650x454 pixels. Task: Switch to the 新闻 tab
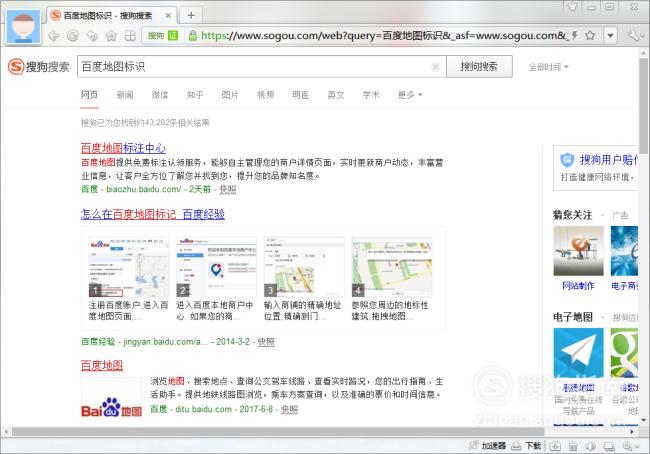[x=125, y=95]
